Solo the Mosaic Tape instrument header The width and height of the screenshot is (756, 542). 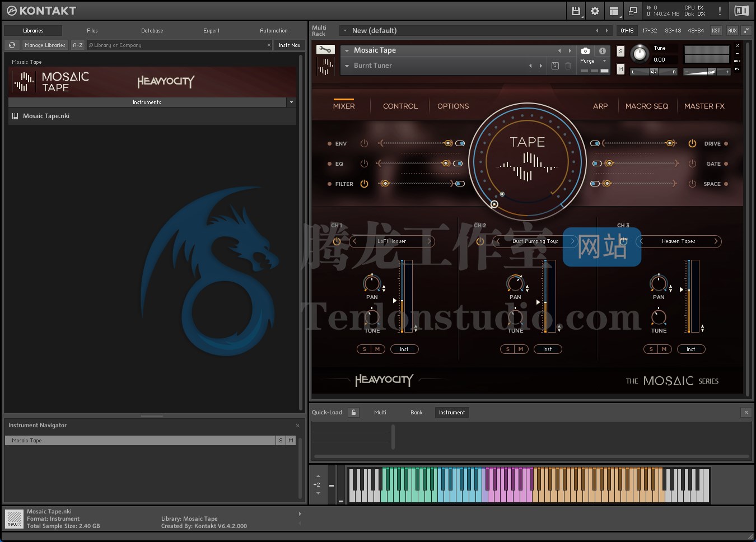(620, 50)
